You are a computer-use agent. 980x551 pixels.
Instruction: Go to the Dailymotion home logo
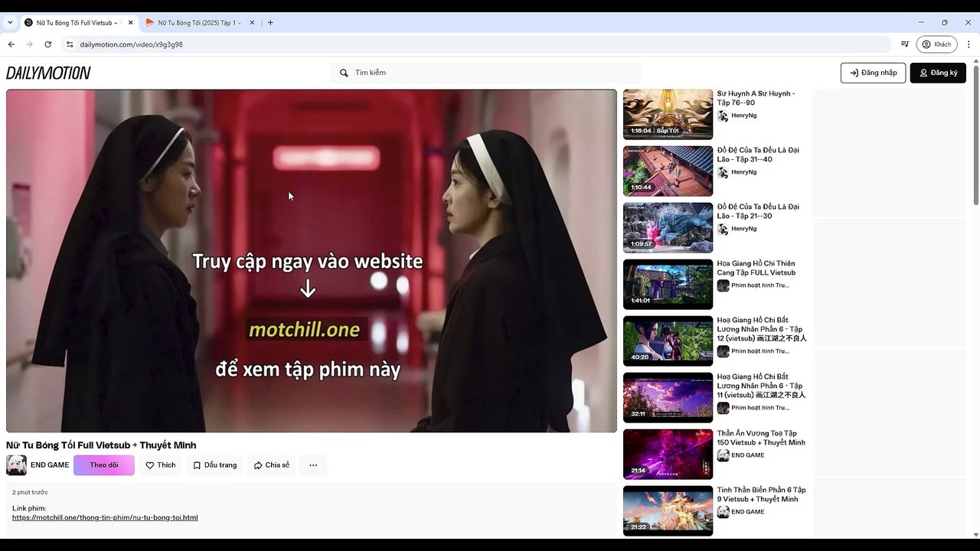pyautogui.click(x=48, y=73)
